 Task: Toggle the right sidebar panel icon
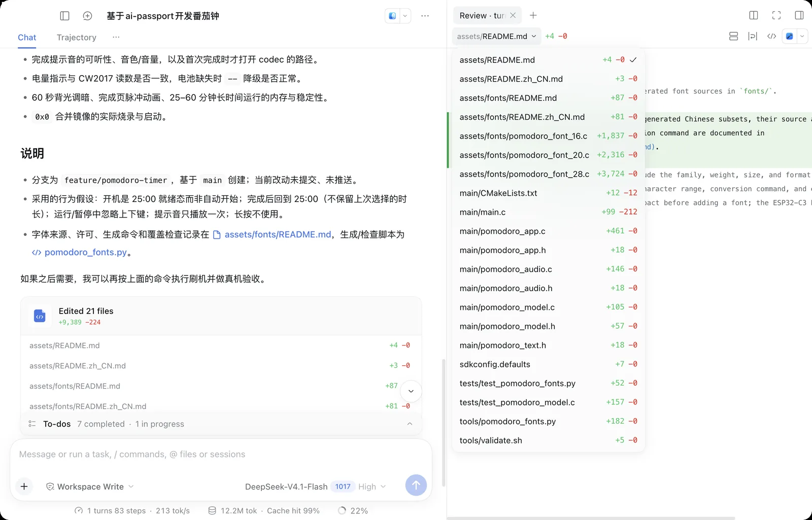799,15
